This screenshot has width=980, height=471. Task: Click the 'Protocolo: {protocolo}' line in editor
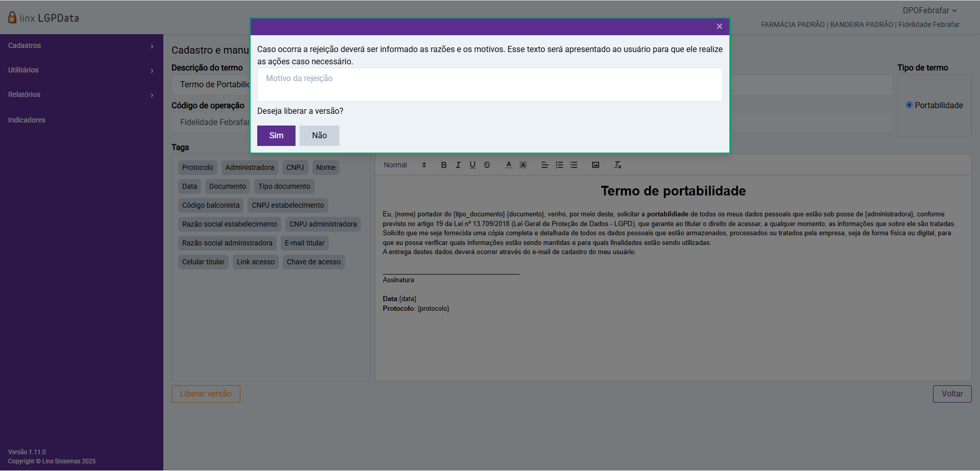coord(416,309)
